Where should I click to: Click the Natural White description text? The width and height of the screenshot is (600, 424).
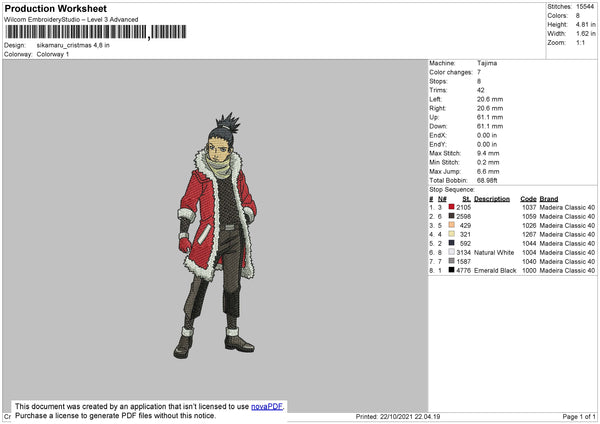494,253
